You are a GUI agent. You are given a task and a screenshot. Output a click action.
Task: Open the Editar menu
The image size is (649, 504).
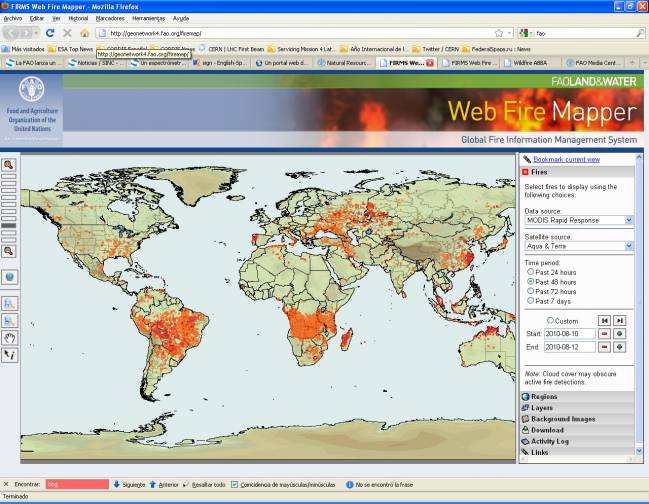click(37, 19)
